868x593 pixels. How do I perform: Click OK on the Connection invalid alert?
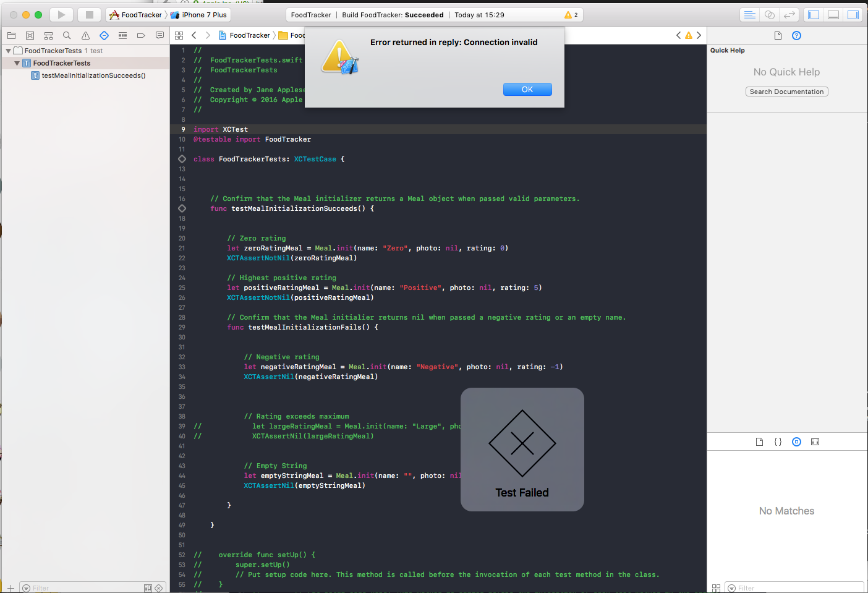(527, 90)
